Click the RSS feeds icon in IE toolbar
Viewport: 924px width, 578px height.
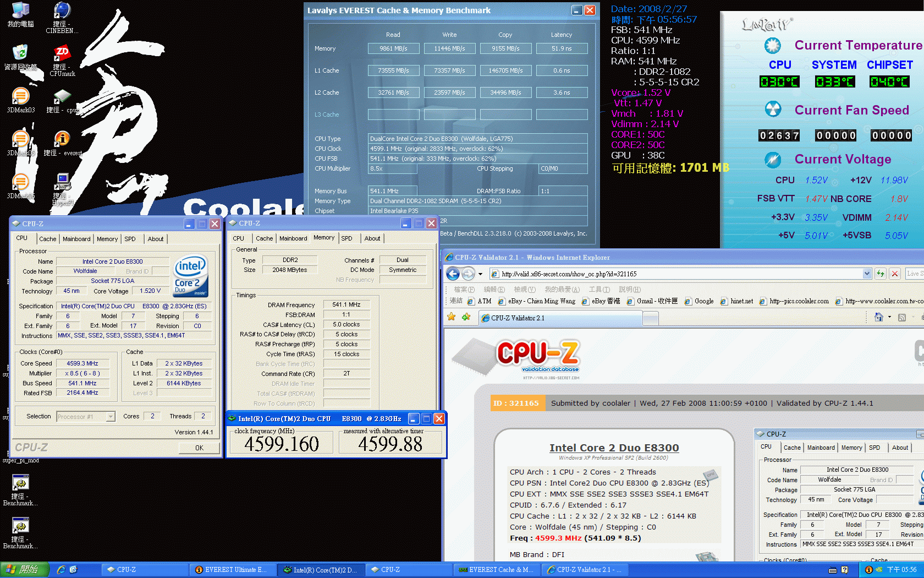click(x=901, y=317)
